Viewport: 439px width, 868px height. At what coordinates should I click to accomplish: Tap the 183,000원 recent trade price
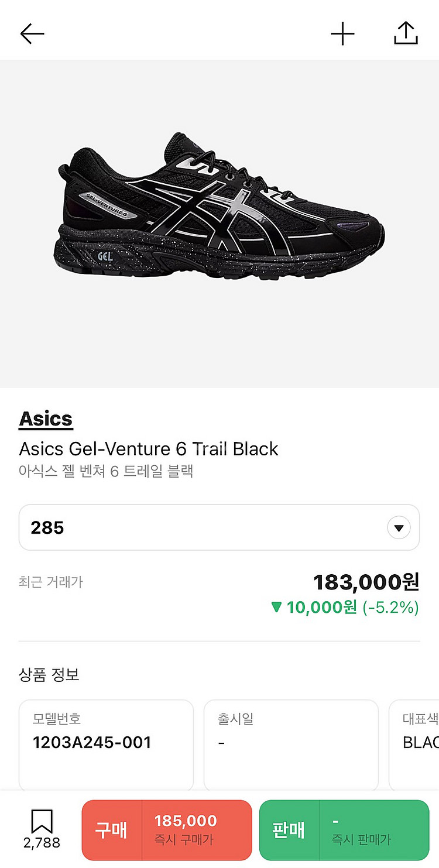click(366, 582)
